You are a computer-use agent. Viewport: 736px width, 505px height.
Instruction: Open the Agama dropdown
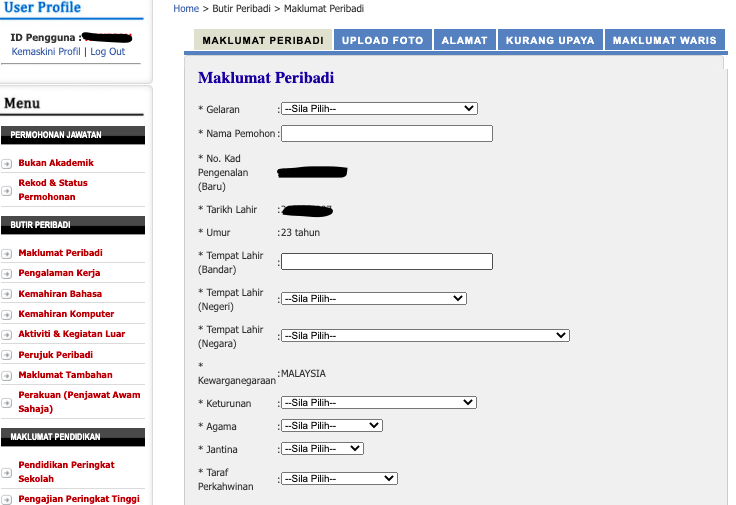(x=331, y=426)
